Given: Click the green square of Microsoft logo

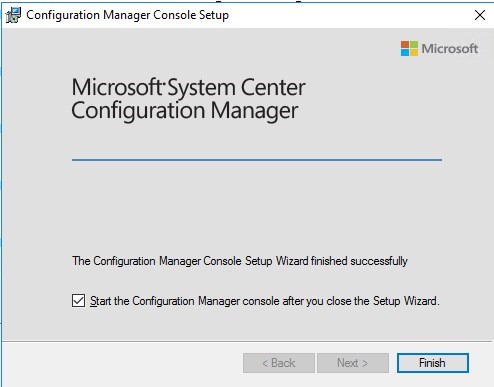Looking at the screenshot, I should 414,44.
